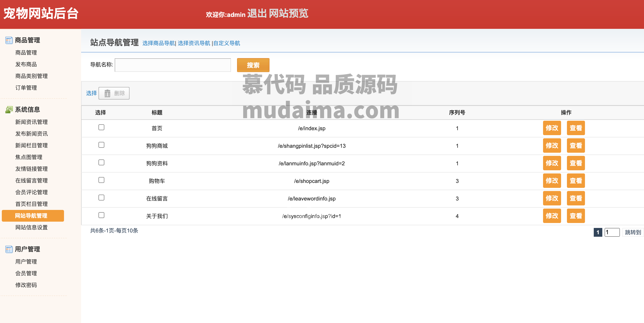644x323 pixels.
Task: Click 修改 button for 购物车 row
Action: [552, 181]
